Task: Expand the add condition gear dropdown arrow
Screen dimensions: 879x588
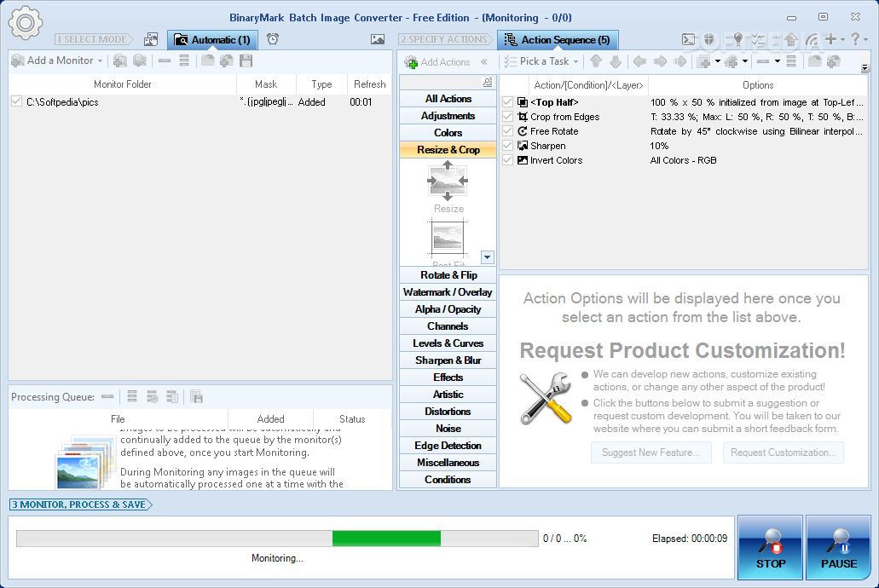Action: [x=745, y=61]
